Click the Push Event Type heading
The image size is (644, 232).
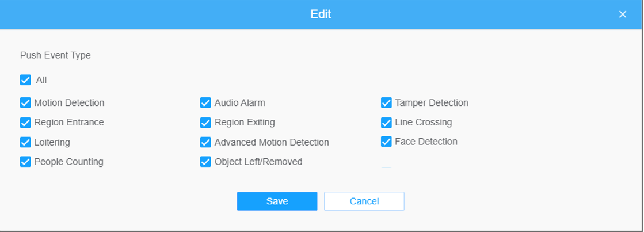point(55,56)
